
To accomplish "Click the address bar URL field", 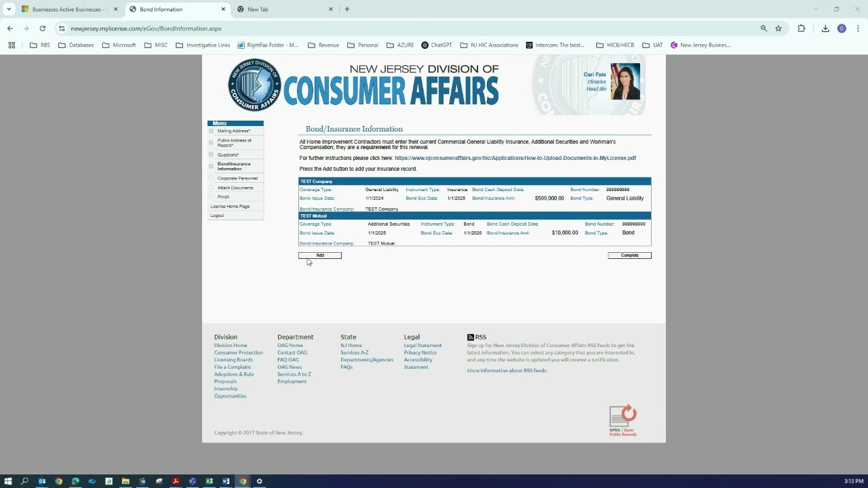I will (x=407, y=28).
